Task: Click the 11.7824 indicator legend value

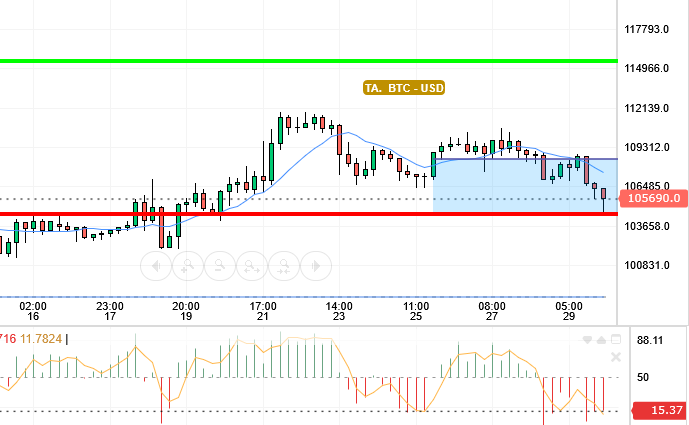Action: pos(41,339)
